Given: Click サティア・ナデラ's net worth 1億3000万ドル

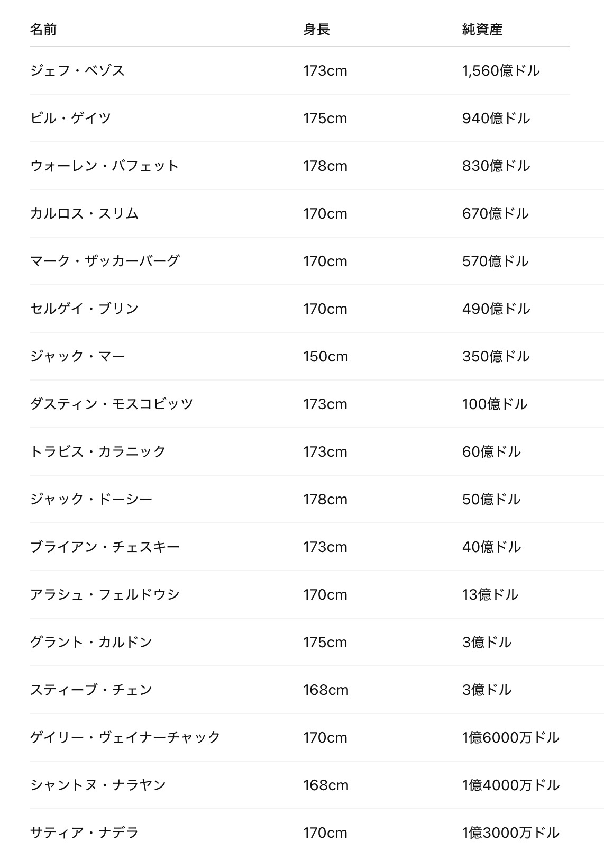Looking at the screenshot, I should pyautogui.click(x=510, y=833).
